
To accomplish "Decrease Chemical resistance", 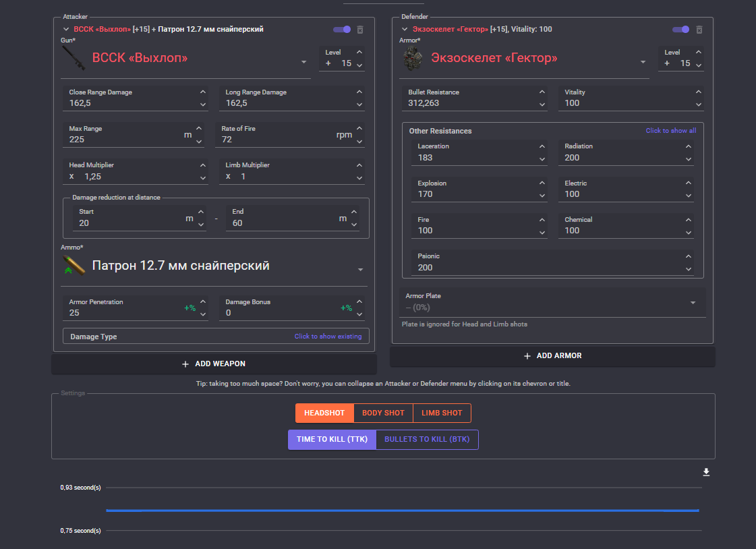I will [689, 232].
